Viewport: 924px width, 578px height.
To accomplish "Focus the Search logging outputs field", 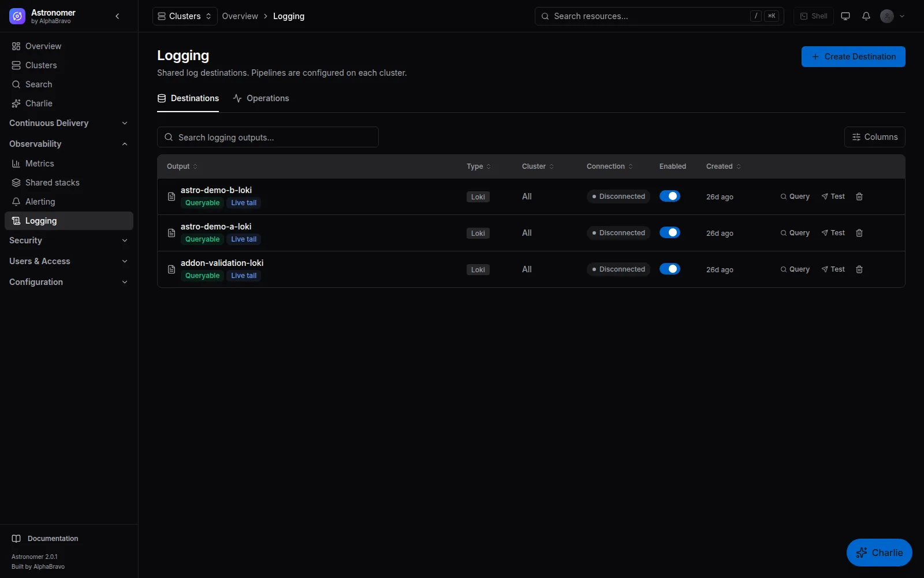I will click(268, 137).
